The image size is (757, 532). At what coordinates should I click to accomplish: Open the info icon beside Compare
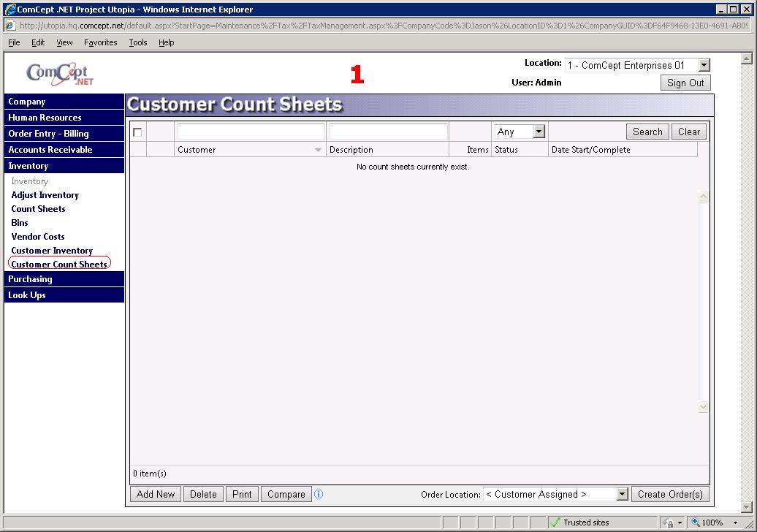click(x=319, y=494)
